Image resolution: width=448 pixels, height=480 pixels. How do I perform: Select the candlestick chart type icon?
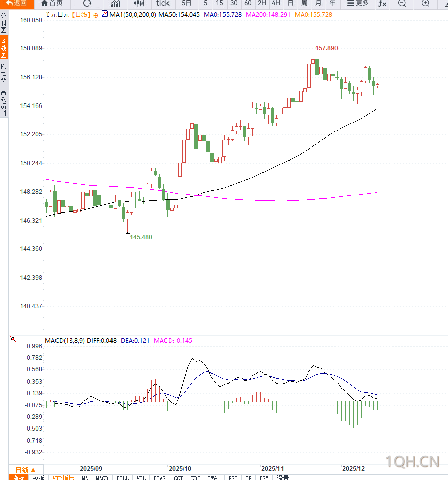click(139, 3)
